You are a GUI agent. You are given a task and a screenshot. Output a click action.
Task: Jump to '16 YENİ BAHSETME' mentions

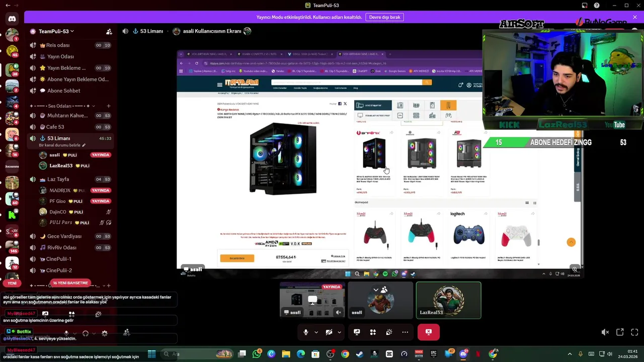tap(70, 283)
